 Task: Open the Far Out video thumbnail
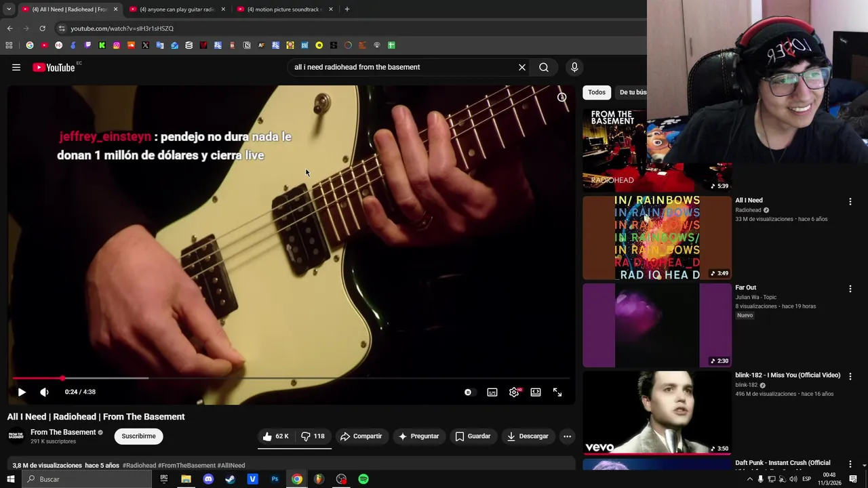(x=657, y=325)
